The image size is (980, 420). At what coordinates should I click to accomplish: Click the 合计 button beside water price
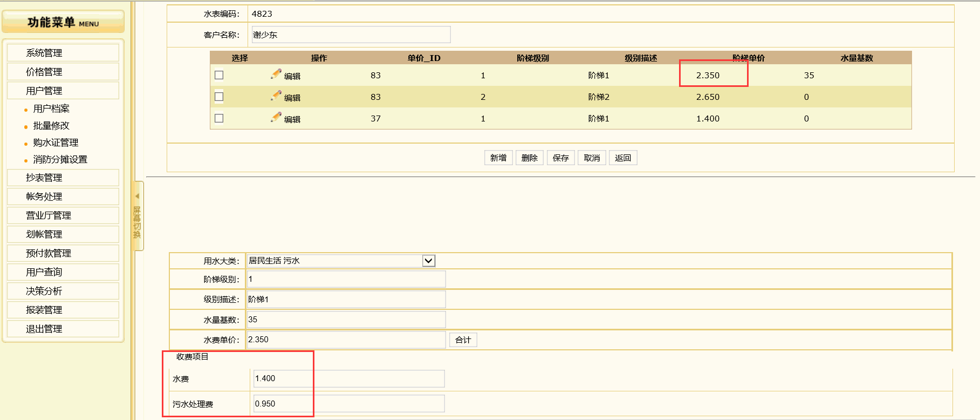click(x=463, y=340)
